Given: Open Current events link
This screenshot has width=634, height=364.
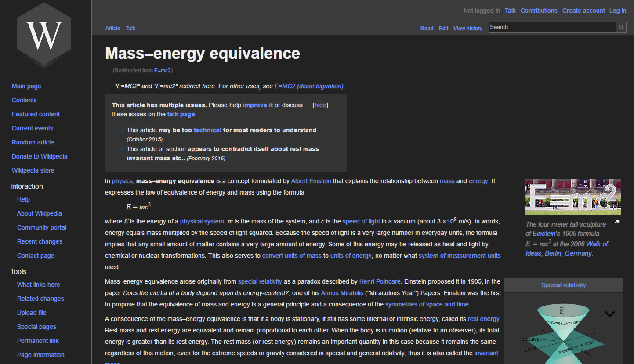Looking at the screenshot, I should tap(32, 128).
